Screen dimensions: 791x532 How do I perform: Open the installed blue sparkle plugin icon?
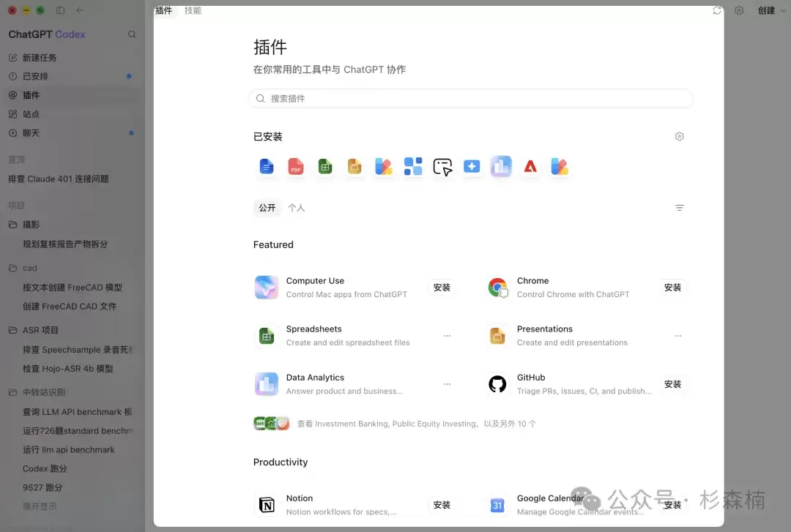click(472, 166)
